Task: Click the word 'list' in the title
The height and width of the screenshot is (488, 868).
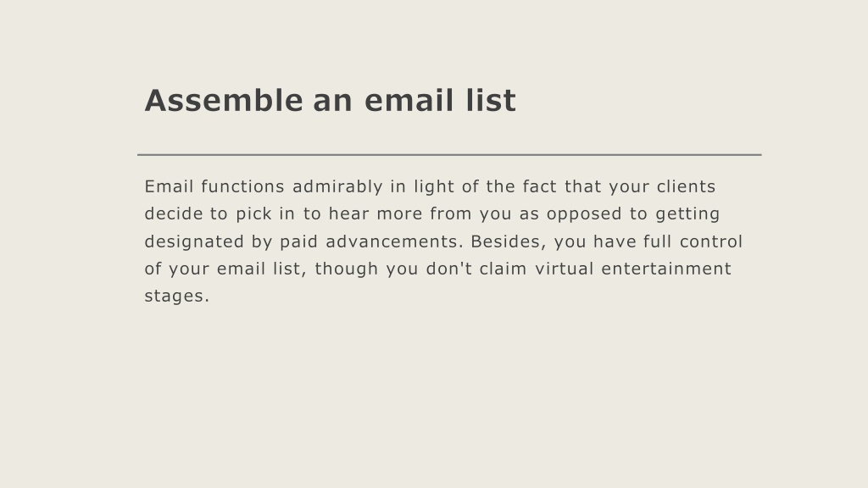Action: pyautogui.click(x=491, y=101)
